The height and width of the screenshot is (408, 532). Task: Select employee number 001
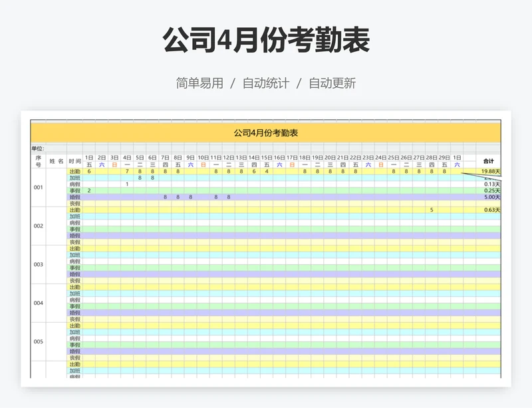[39, 187]
